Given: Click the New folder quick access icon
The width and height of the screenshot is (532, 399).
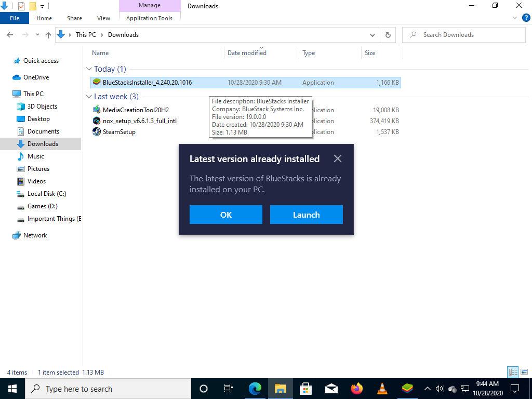Looking at the screenshot, I should (x=33, y=6).
